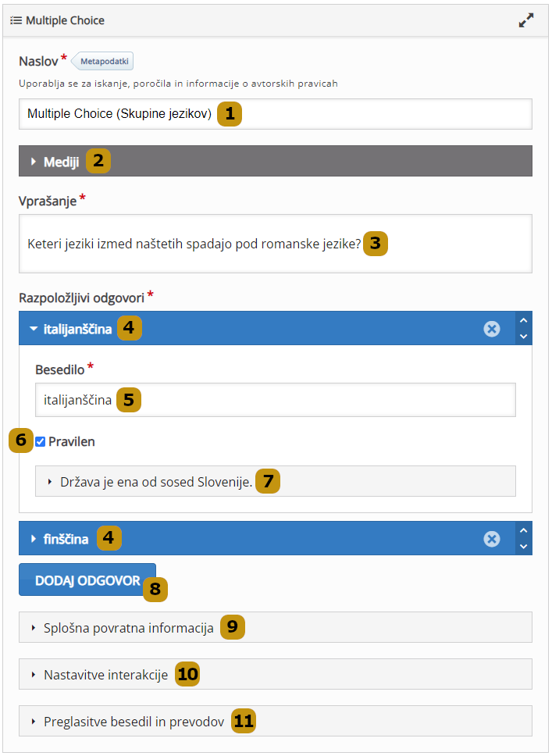The height and width of the screenshot is (756, 552).
Task: Move the italijanščina answer up using the arrow
Action: pos(525,322)
